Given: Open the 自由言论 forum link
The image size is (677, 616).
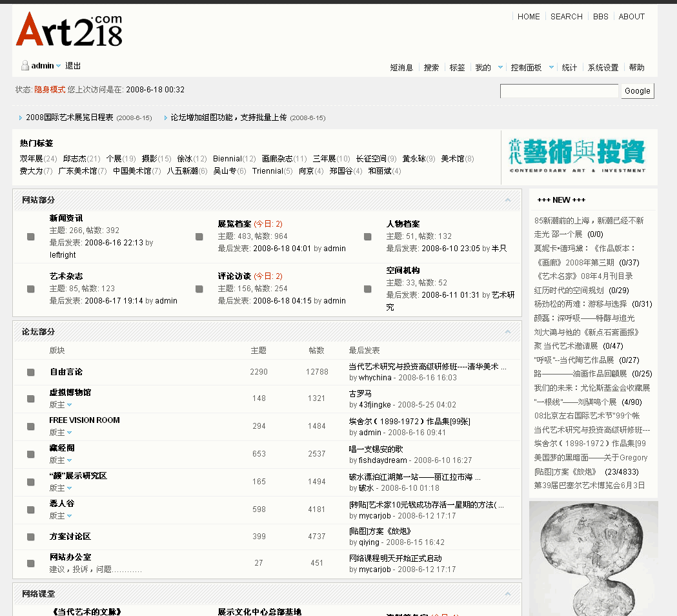Looking at the screenshot, I should tap(66, 372).
